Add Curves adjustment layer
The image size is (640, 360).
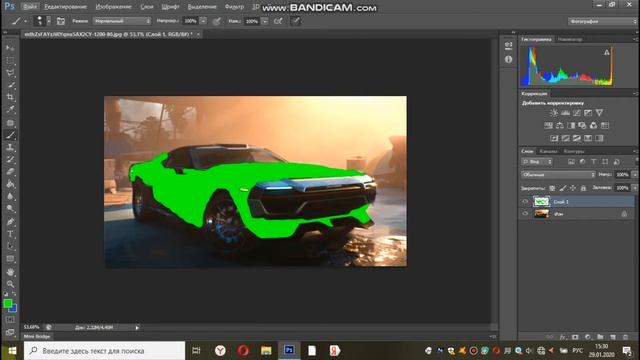coord(576,113)
